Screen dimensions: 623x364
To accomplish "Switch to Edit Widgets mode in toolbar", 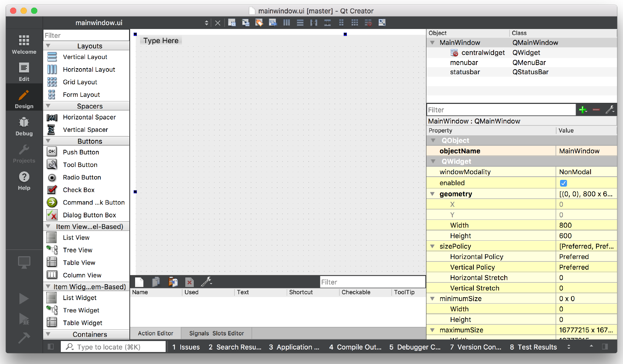I will point(232,23).
